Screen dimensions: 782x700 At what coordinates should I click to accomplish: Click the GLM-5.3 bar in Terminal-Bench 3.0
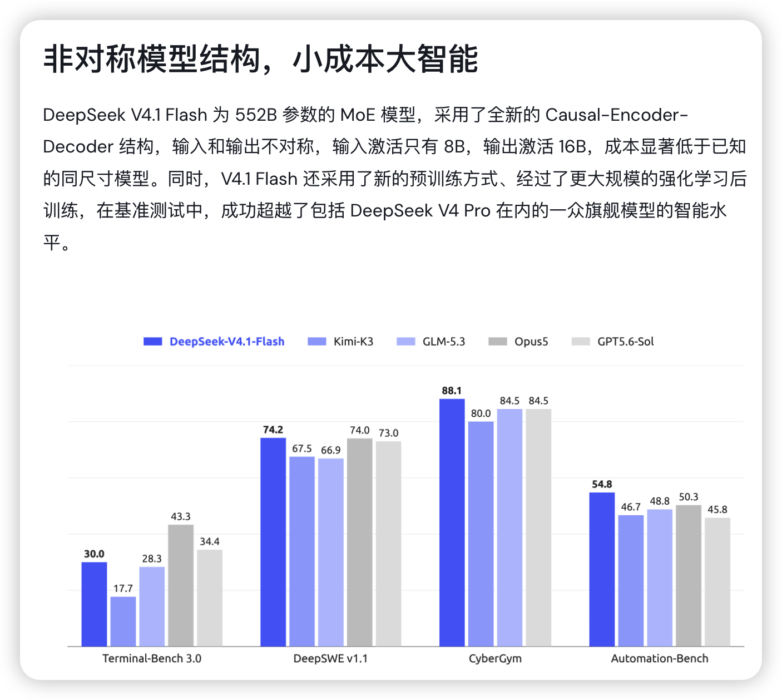[152, 607]
